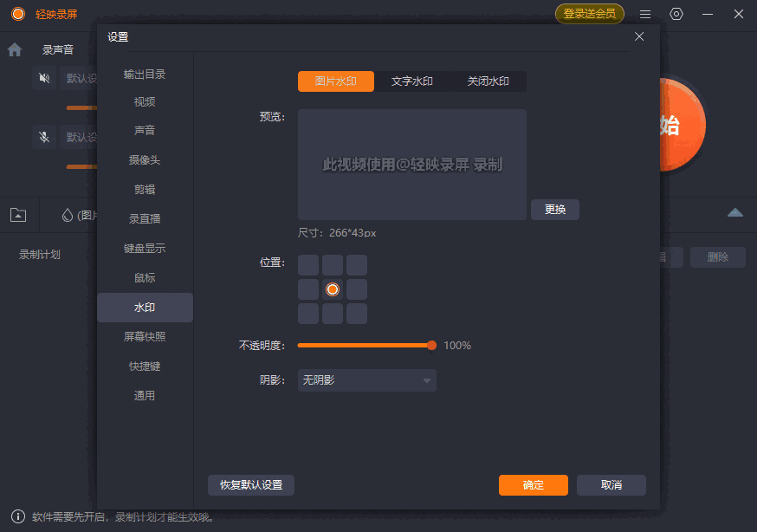Click the settings gear icon in the title bar
The image size is (757, 532).
pos(676,14)
